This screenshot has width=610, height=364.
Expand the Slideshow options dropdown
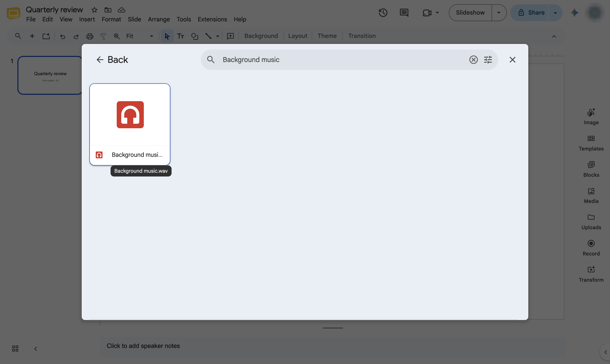pyautogui.click(x=499, y=12)
